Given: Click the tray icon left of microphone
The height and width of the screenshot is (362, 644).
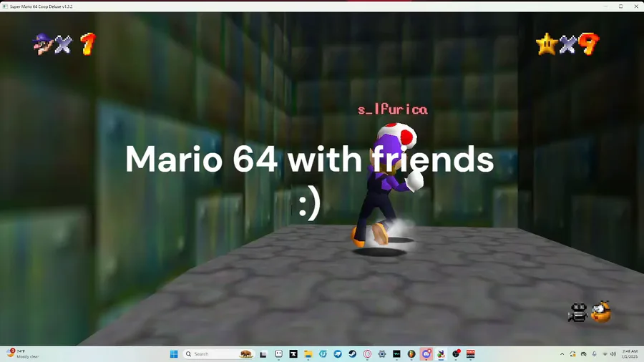Looking at the screenshot, I should (584, 354).
